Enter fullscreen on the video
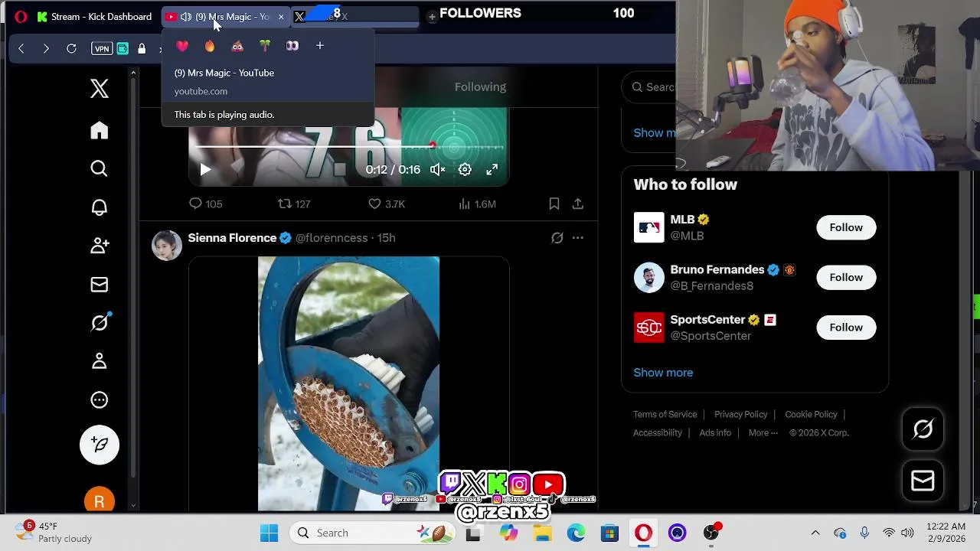This screenshot has width=980, height=551. tap(492, 170)
